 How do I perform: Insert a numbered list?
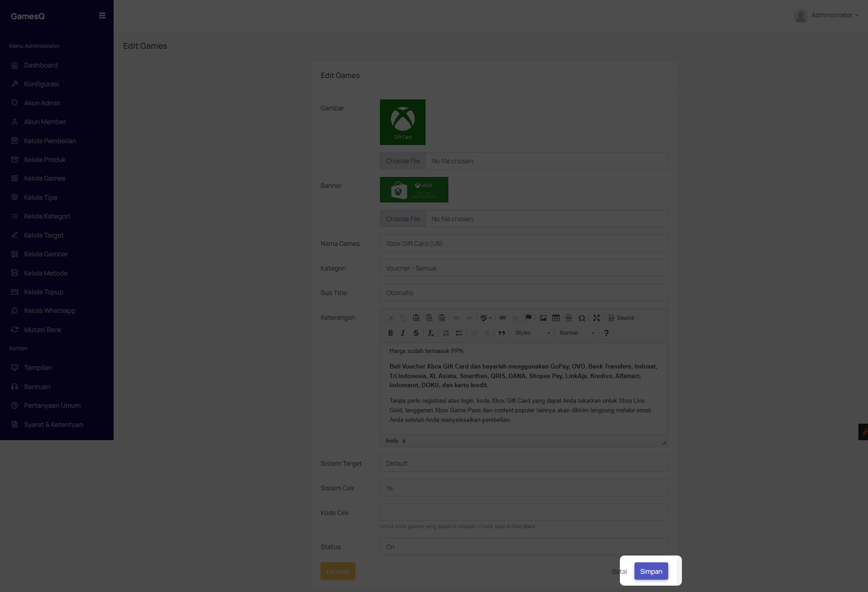446,333
